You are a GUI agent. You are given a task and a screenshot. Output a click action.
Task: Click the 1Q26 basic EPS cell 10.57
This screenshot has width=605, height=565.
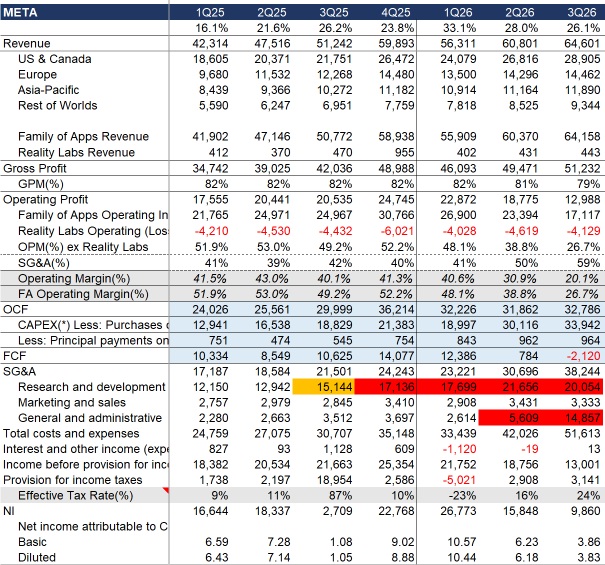tap(462, 542)
